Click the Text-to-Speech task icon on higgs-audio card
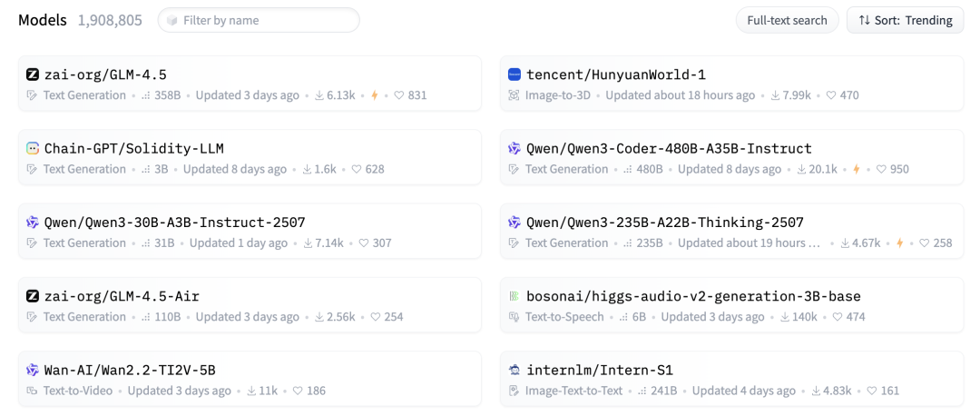The image size is (980, 416). click(514, 317)
